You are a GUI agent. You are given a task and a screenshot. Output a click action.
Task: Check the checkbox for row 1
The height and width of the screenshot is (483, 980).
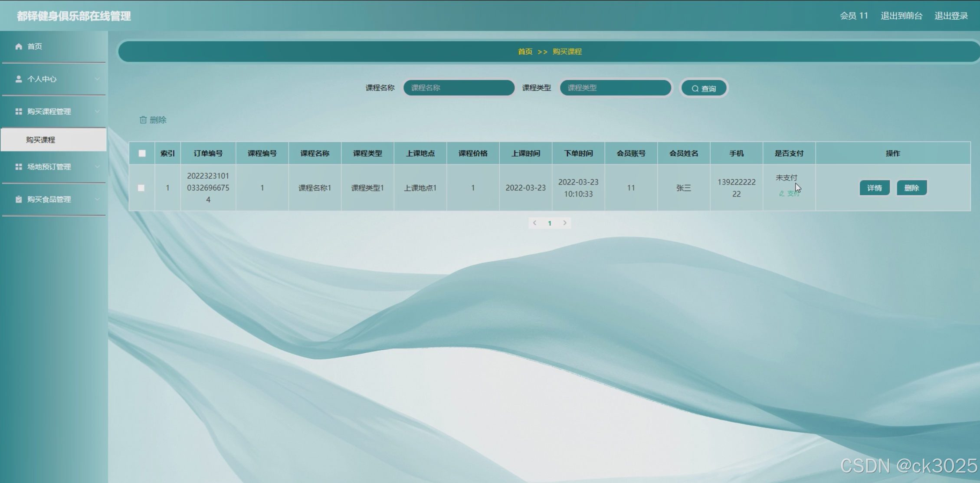pyautogui.click(x=141, y=188)
